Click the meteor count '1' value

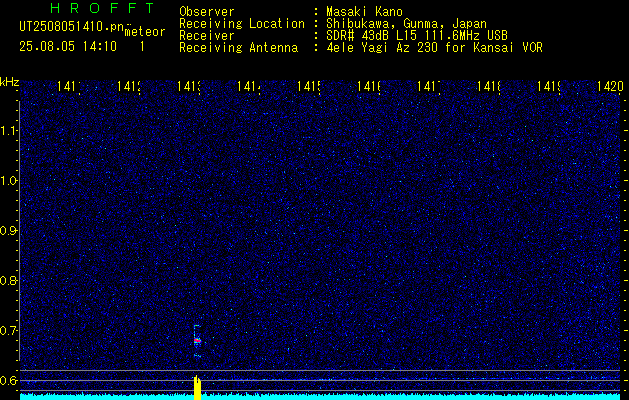pos(142,47)
